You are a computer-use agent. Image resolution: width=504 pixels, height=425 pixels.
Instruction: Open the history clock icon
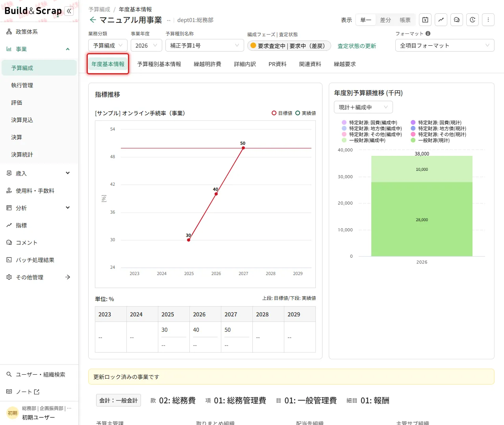click(x=472, y=20)
